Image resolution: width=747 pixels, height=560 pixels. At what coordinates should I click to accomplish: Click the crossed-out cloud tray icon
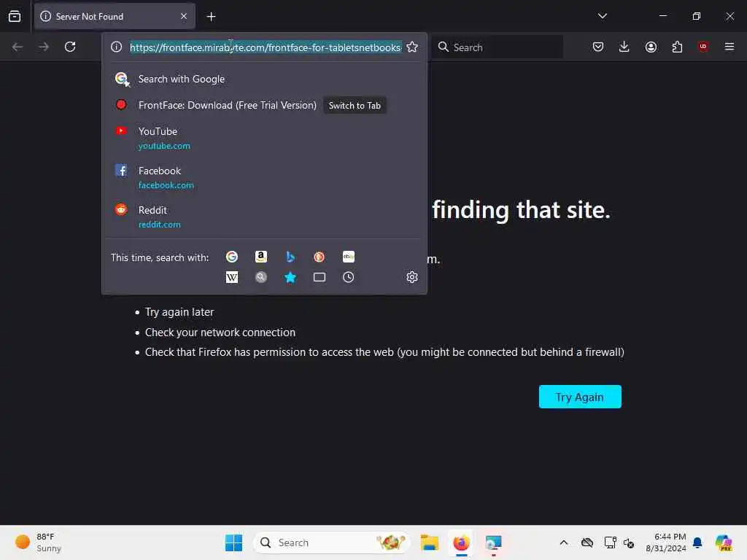tap(587, 542)
